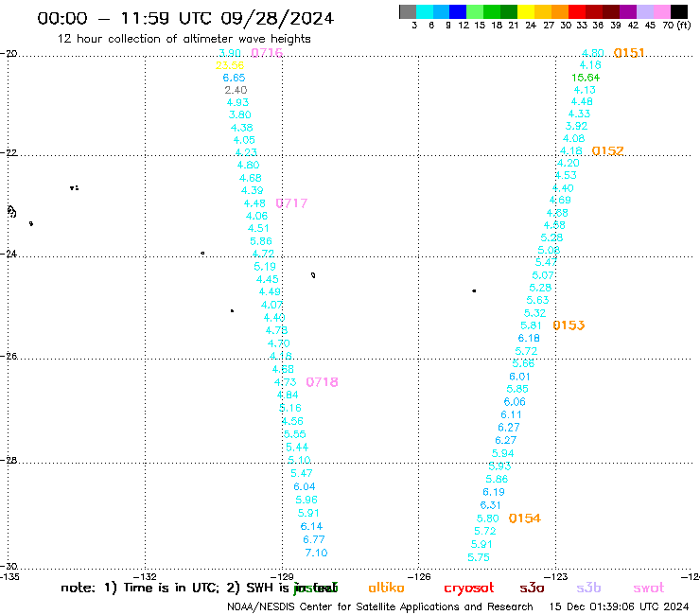Click the gray 3 ft legend swatch
The width and height of the screenshot is (700, 615).
pyautogui.click(x=408, y=12)
